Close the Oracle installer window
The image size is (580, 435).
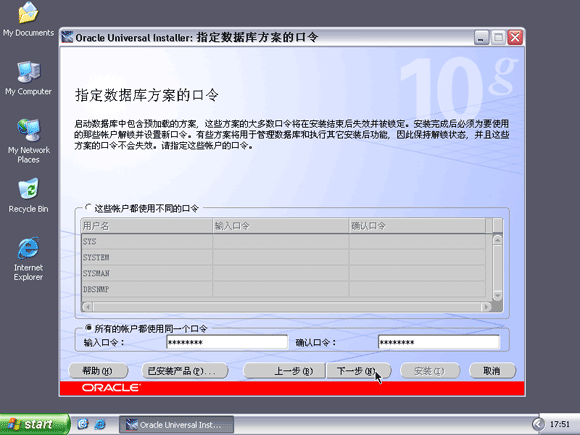(515, 37)
